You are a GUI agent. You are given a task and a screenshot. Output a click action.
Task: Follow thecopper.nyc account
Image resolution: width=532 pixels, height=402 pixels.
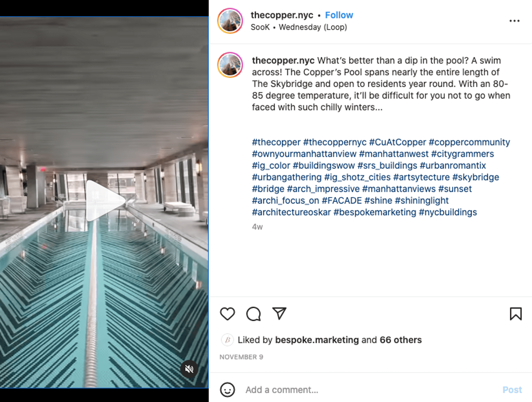click(339, 15)
